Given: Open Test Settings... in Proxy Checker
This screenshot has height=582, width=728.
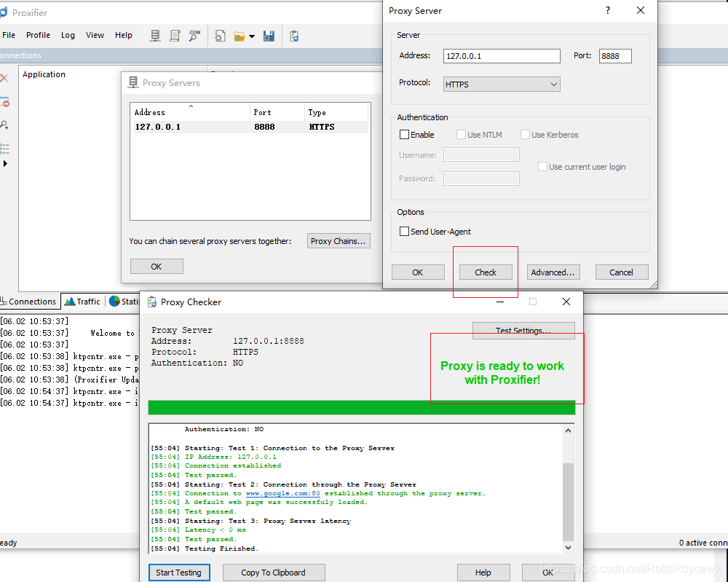Looking at the screenshot, I should (x=523, y=330).
